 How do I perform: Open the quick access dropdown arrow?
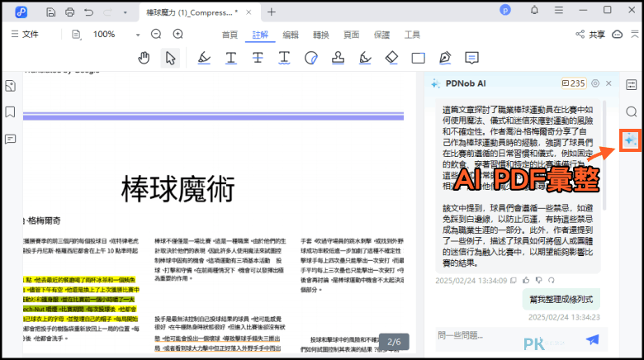point(125,12)
